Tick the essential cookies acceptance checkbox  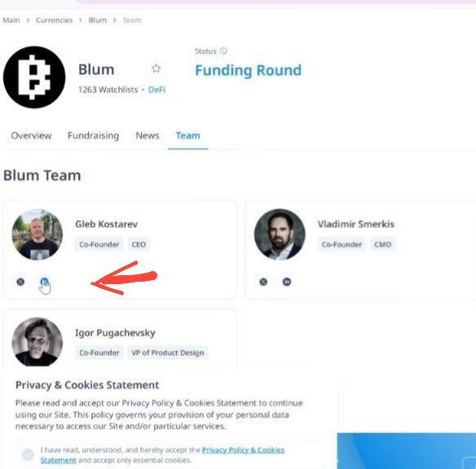[28, 454]
